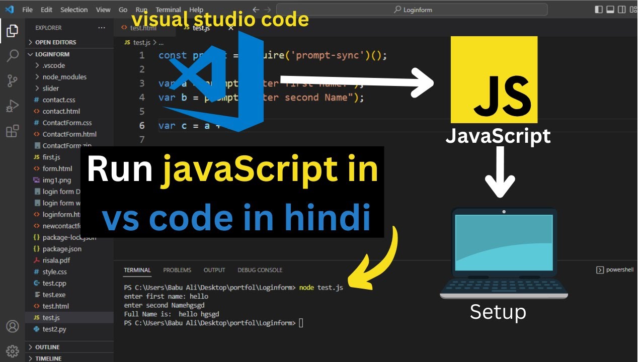The image size is (644, 362).
Task: Open ContactForm.html in the explorer
Action: [x=69, y=134]
